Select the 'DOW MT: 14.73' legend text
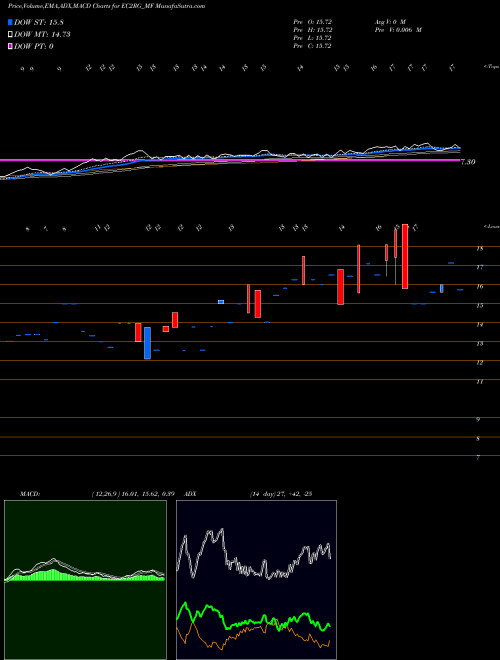Screen dimensions: 500x660 (x=42, y=35)
